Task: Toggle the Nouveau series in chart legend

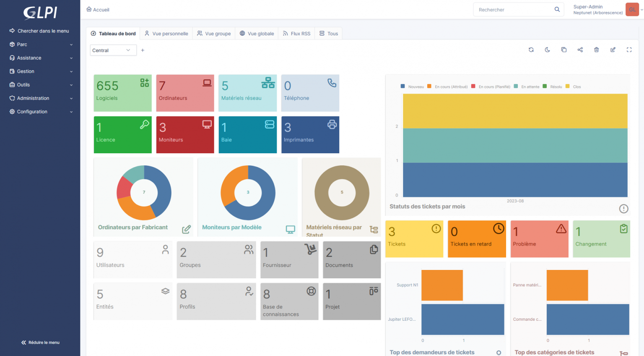Action: (x=413, y=86)
